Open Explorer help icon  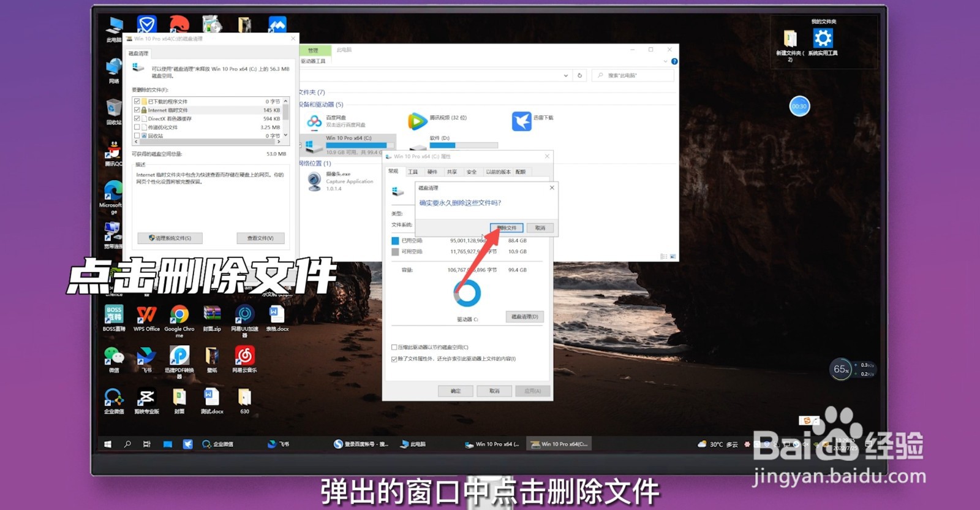tap(674, 61)
